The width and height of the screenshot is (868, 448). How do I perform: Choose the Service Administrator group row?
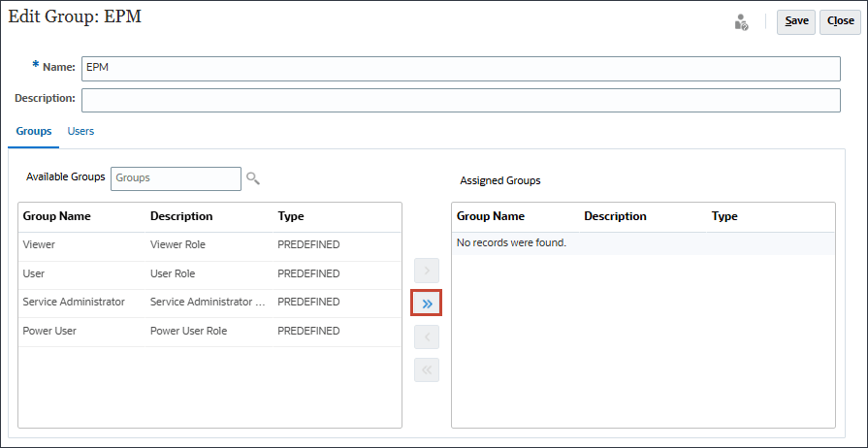(x=209, y=303)
